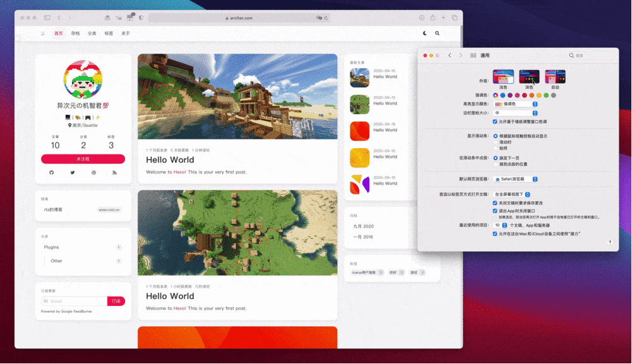Open first post Minecraft village cover image

coord(237,97)
